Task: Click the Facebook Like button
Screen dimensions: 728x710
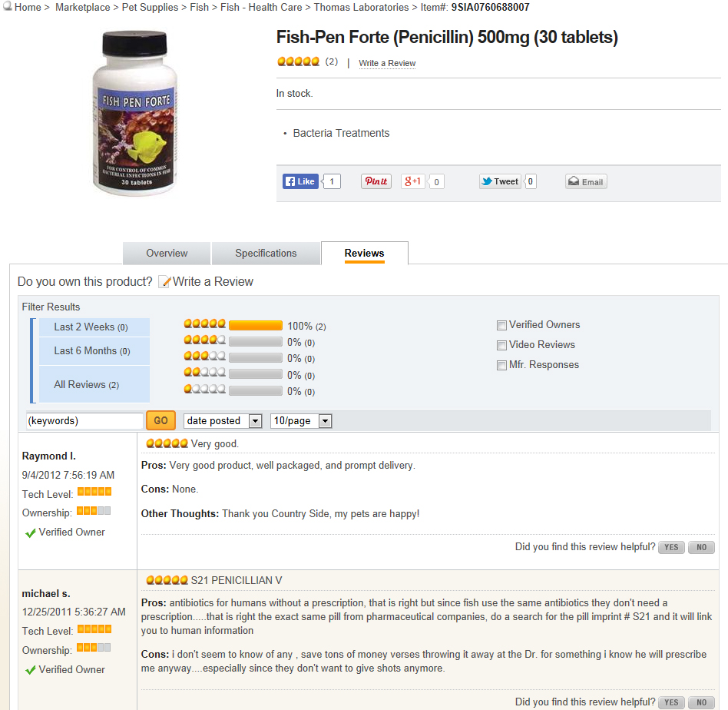Action: (x=300, y=181)
